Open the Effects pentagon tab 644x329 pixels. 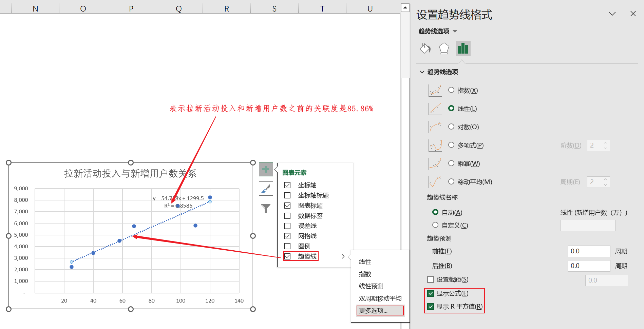coord(444,49)
